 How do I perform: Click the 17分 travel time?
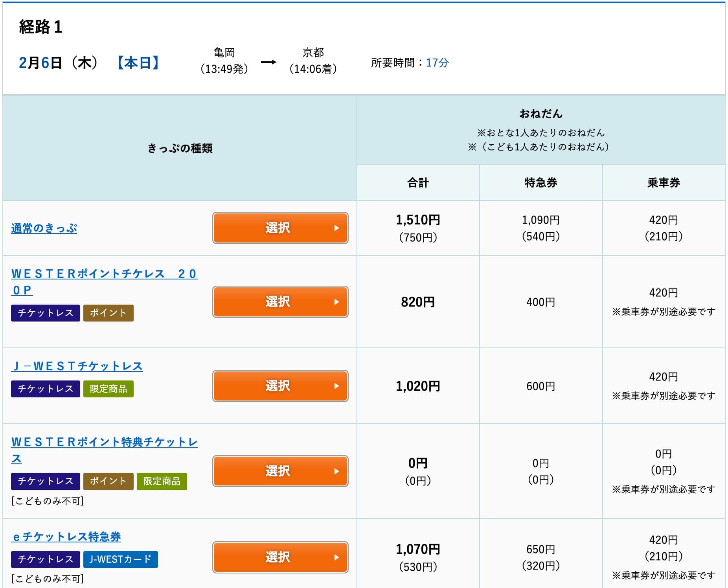click(x=438, y=62)
